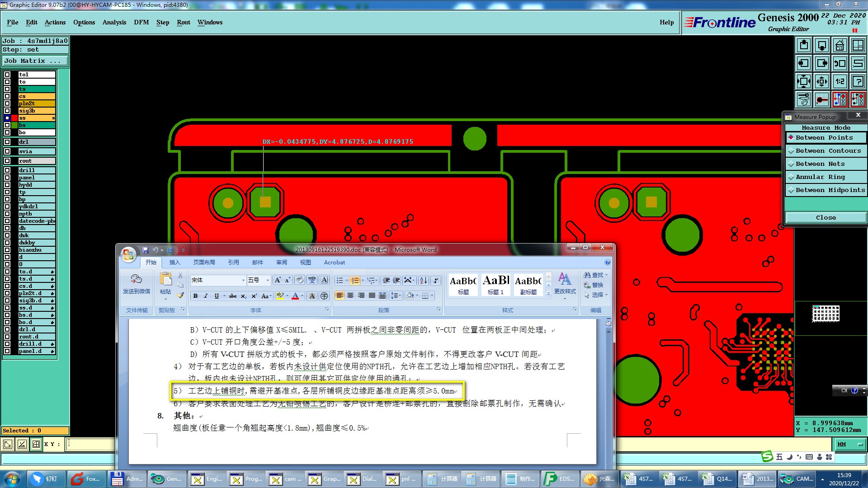The height and width of the screenshot is (488, 868).
Task: Click the Bold button in Word
Action: click(x=195, y=296)
